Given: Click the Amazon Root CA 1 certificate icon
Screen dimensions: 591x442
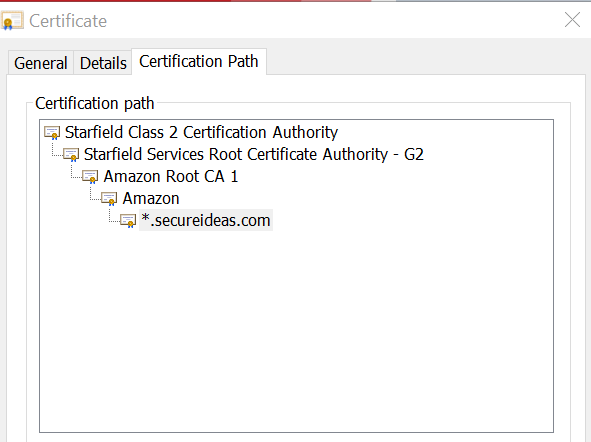Looking at the screenshot, I should point(90,177).
